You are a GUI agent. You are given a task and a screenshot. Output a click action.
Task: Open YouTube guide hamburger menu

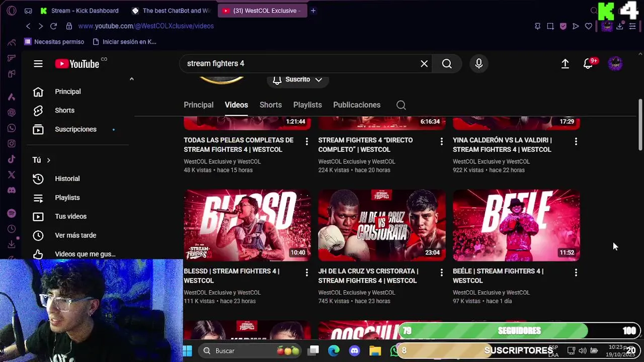(38, 63)
